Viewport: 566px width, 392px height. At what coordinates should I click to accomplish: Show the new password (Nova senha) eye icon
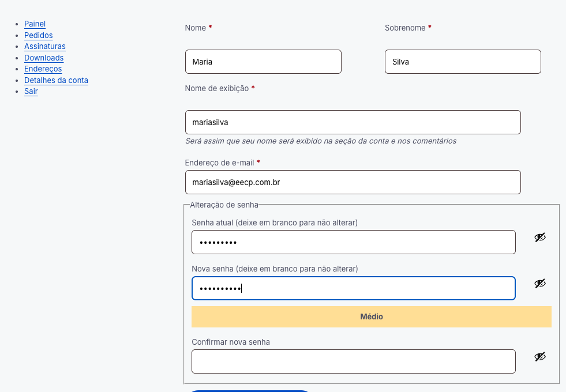click(x=540, y=284)
